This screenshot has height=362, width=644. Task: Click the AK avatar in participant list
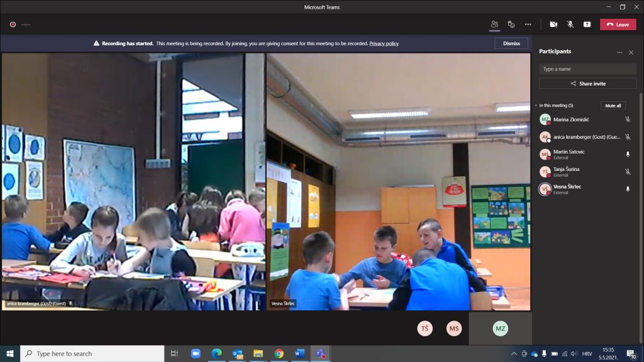545,137
